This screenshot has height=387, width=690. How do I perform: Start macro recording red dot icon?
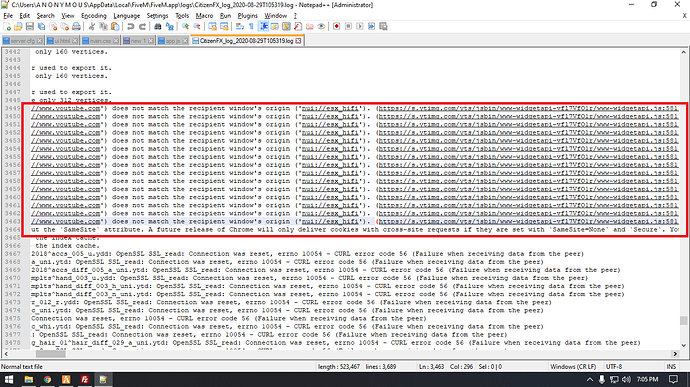point(337,26)
